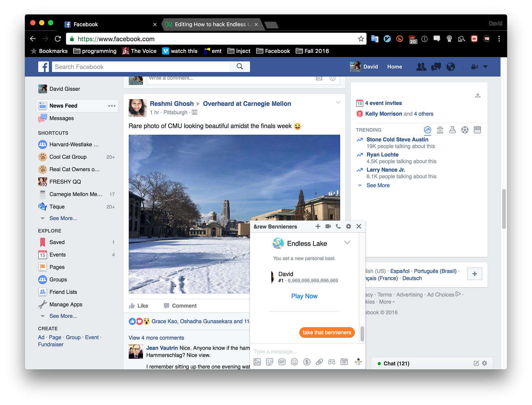Start a voice call in the chat window
This screenshot has width=532, height=405.
(x=338, y=226)
